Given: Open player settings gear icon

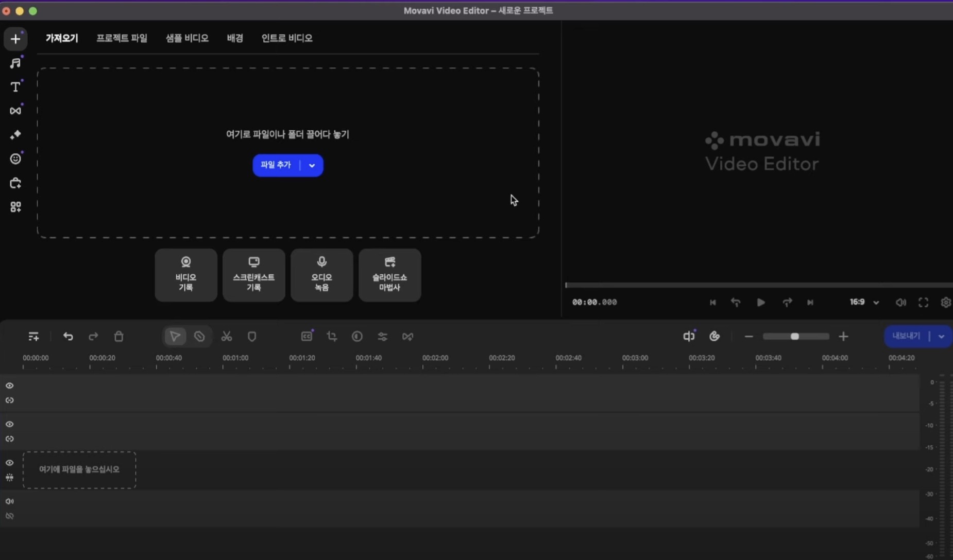Looking at the screenshot, I should tap(946, 303).
